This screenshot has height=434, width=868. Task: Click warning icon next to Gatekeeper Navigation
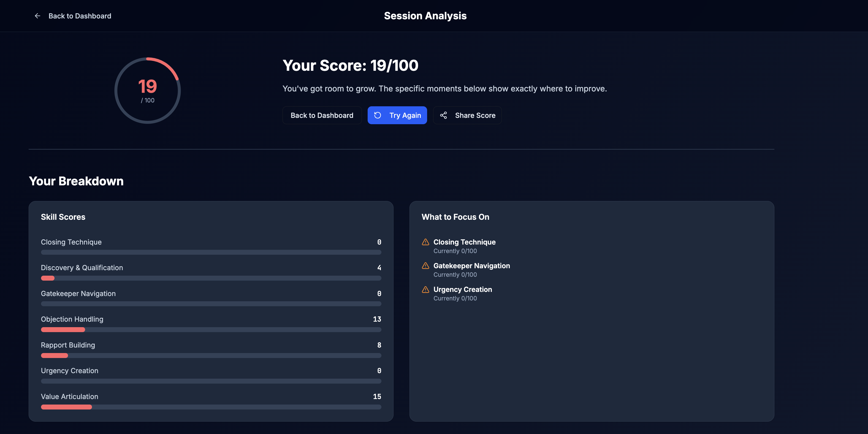coord(425,265)
